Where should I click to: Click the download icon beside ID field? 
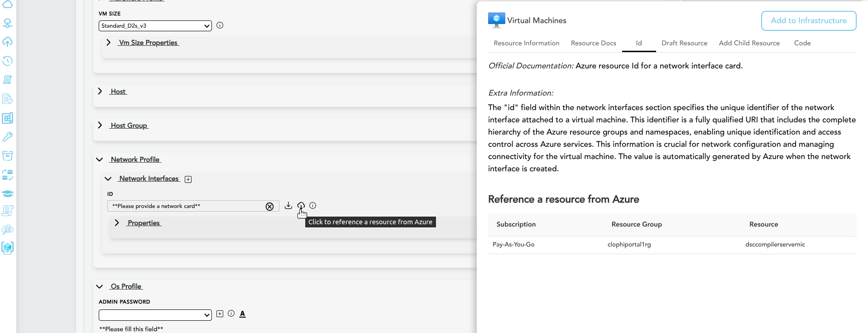[288, 206]
